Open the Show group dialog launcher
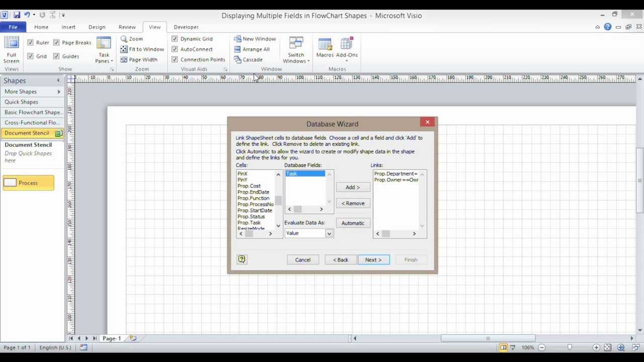Viewport: 644px width, 362px height. (x=112, y=69)
